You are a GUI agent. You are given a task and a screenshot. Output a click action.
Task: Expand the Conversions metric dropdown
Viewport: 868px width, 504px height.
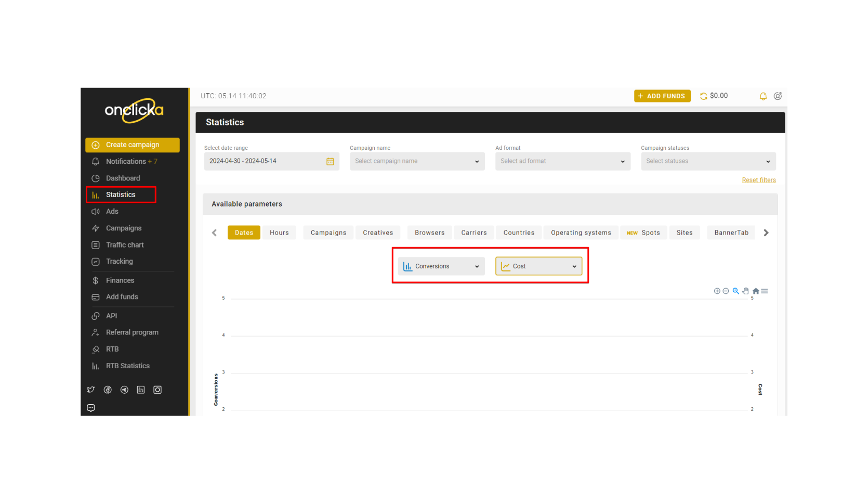click(x=441, y=266)
